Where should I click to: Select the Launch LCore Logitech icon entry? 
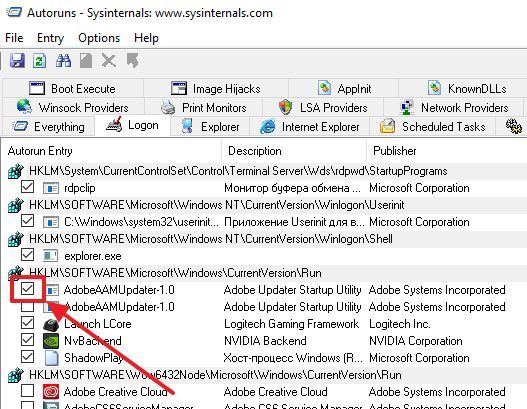(x=51, y=324)
